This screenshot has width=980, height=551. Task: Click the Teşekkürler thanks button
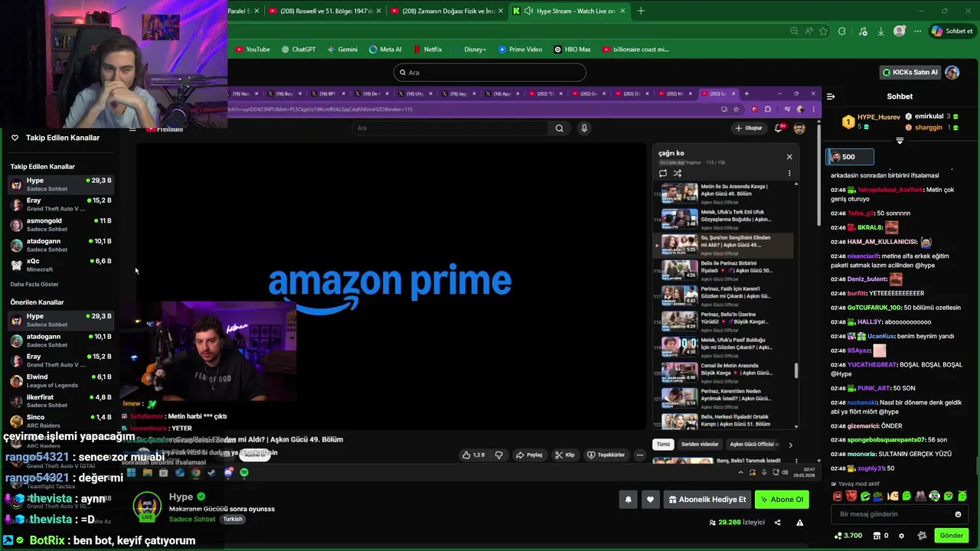pyautogui.click(x=606, y=455)
